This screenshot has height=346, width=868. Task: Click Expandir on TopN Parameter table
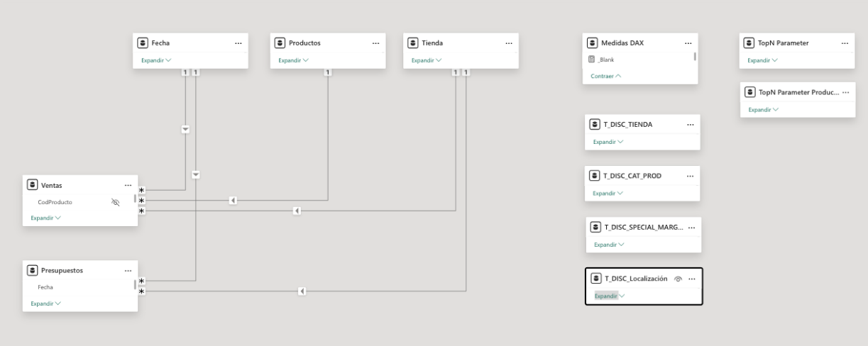(x=762, y=60)
